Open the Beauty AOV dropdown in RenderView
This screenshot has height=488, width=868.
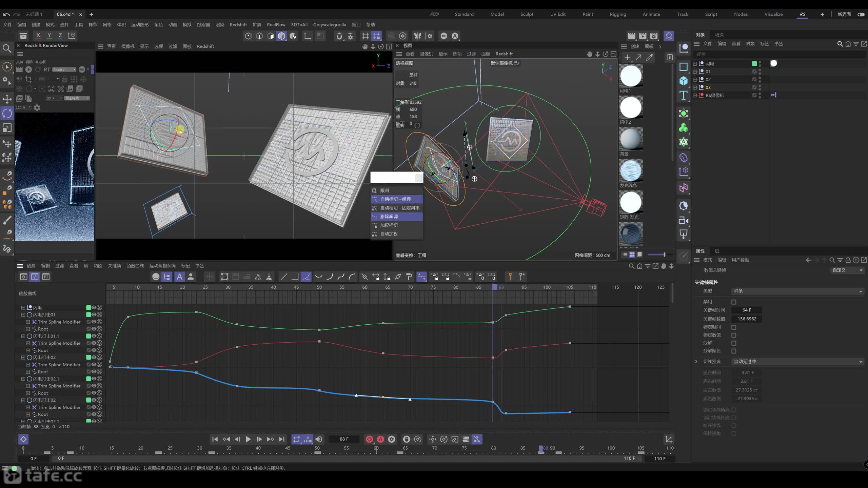[x=64, y=69]
